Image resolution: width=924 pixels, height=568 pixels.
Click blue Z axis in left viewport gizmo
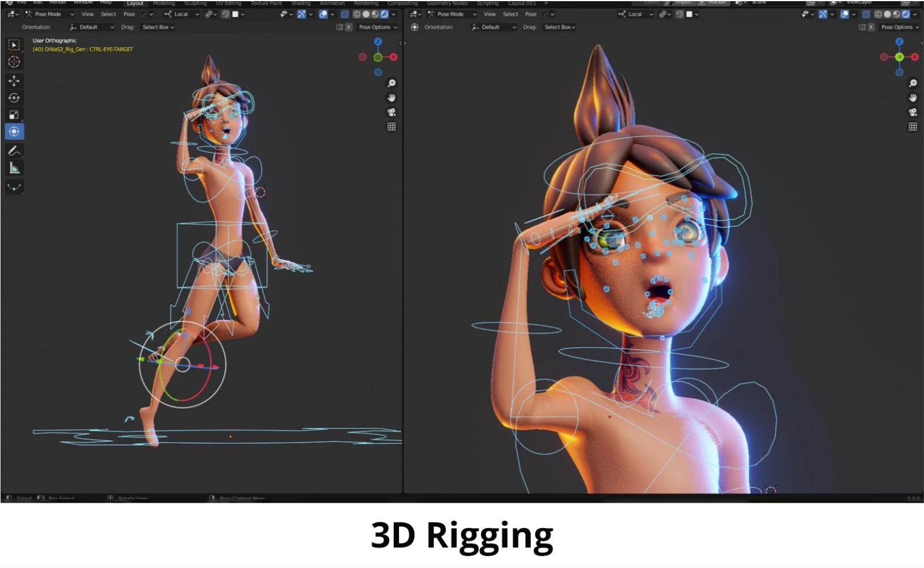tap(378, 42)
